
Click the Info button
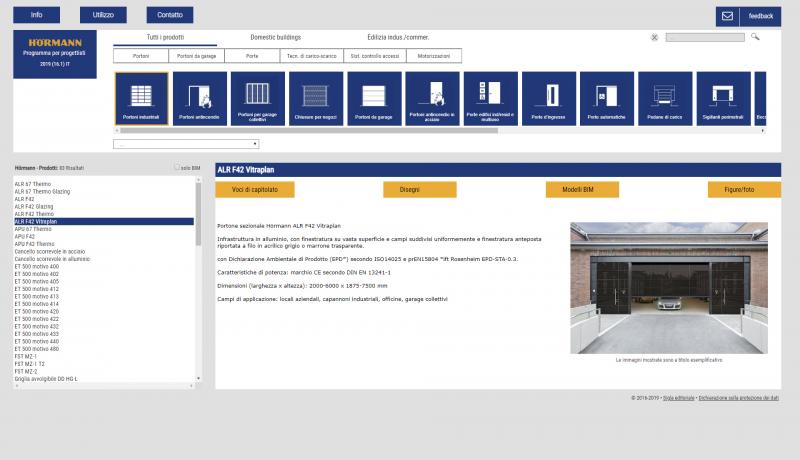(x=36, y=15)
